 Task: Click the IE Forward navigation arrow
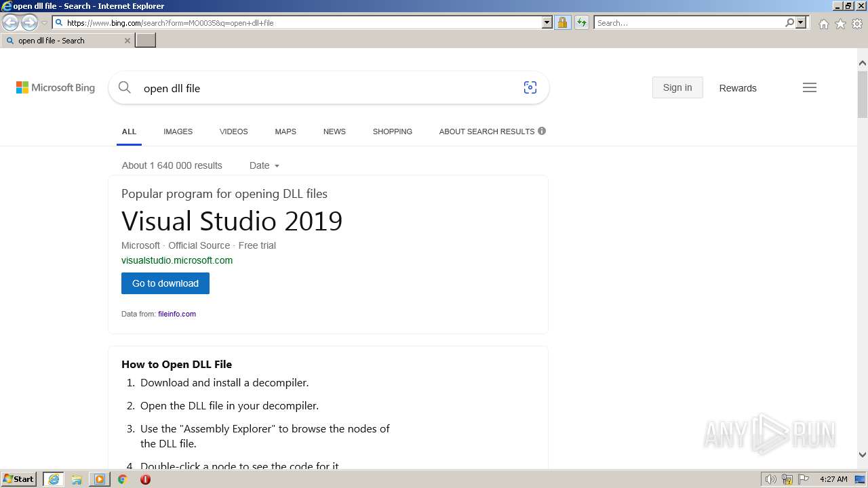tap(29, 22)
